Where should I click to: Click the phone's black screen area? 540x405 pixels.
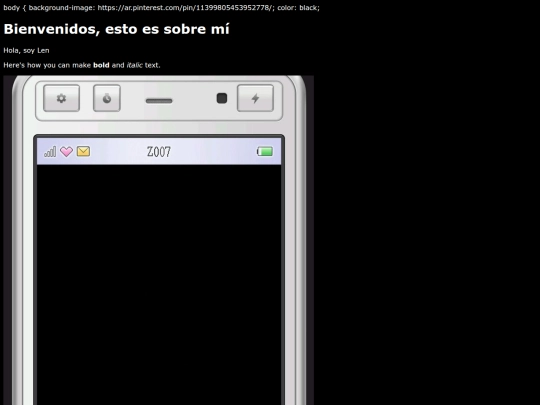click(159, 284)
